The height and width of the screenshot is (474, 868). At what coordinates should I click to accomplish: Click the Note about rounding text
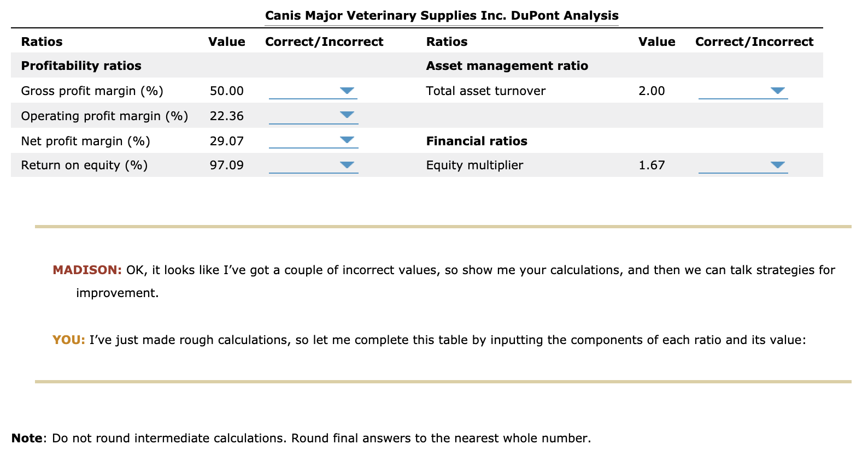pos(301,438)
